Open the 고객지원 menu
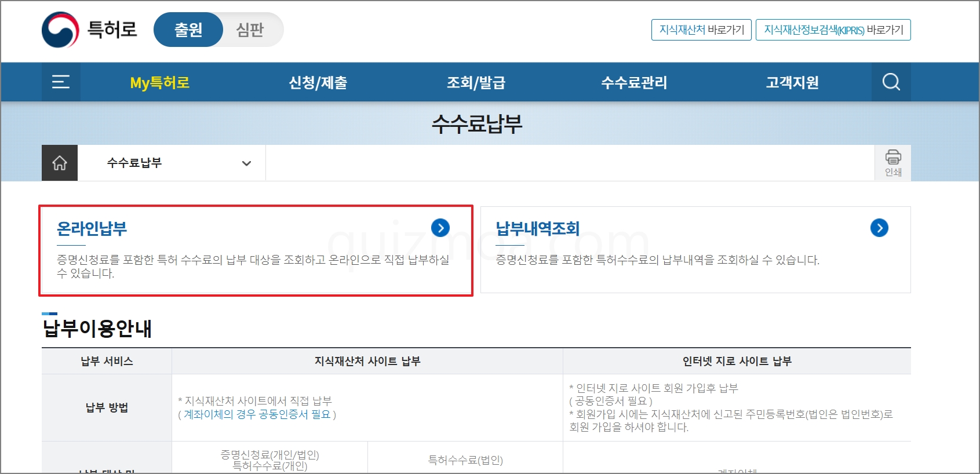The height and width of the screenshot is (474, 980). 792,82
